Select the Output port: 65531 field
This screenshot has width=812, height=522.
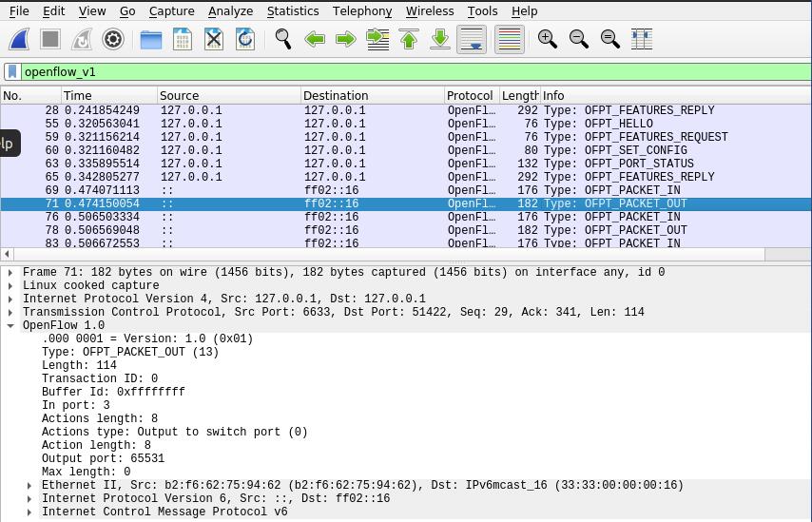click(103, 458)
